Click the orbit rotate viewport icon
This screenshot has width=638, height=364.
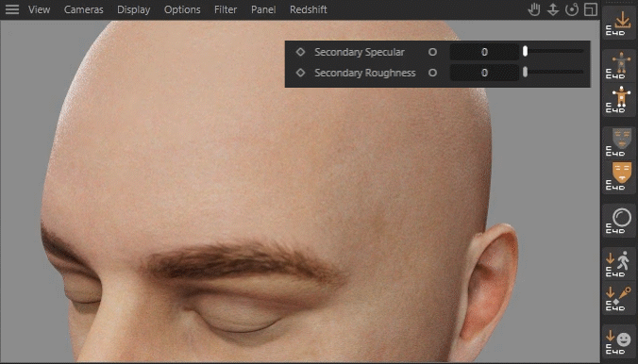572,9
